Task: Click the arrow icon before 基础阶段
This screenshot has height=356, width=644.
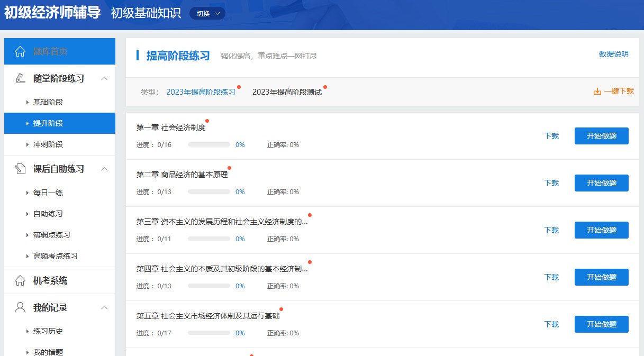Action: (27, 102)
